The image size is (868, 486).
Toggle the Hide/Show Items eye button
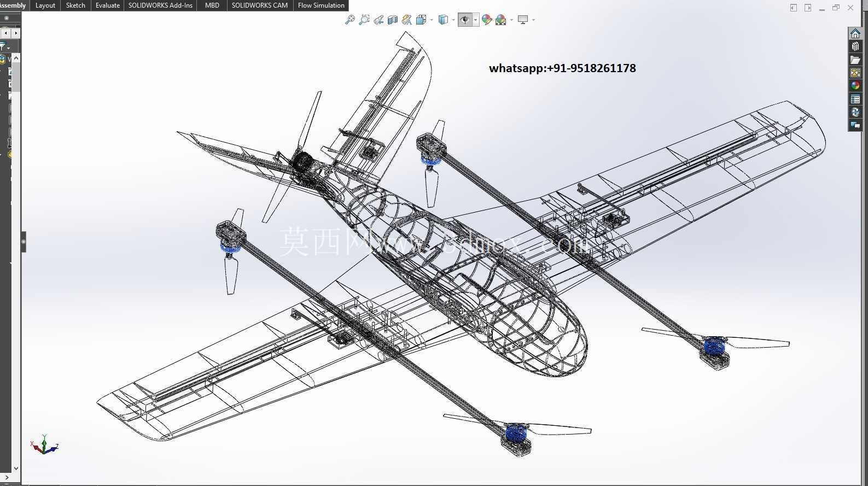click(465, 20)
